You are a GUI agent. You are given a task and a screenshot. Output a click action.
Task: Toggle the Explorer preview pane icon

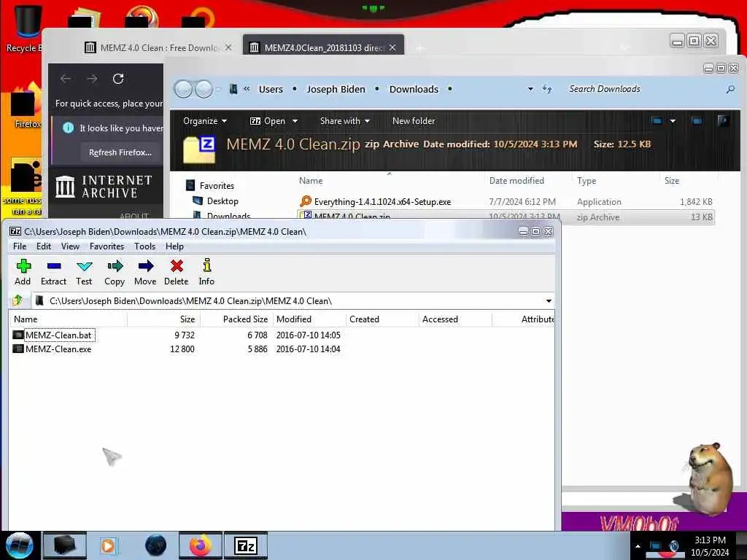pyautogui.click(x=697, y=121)
